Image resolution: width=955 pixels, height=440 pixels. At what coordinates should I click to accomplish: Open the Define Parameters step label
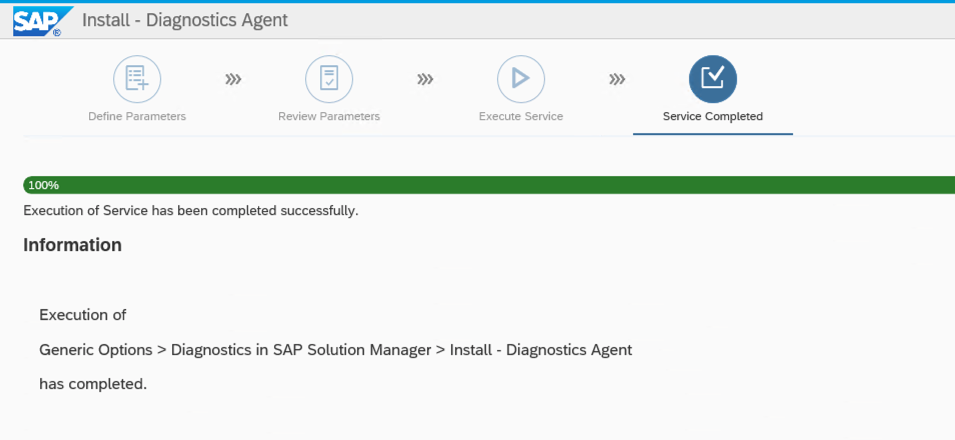click(137, 116)
